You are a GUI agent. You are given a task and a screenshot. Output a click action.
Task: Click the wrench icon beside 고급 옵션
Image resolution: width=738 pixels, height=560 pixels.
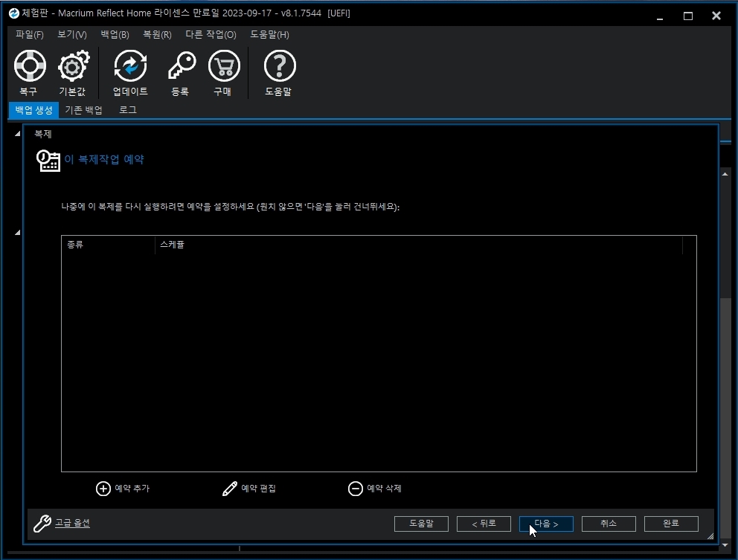click(42, 524)
